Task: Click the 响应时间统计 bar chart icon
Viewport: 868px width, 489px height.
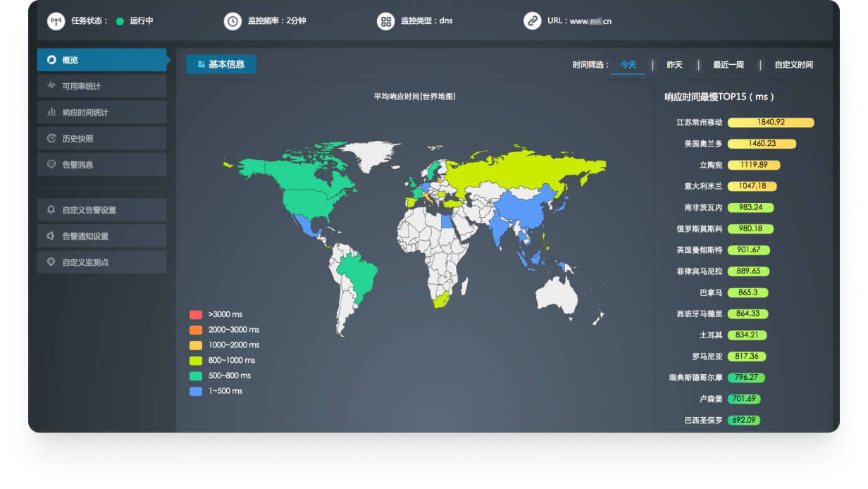Action: pos(51,112)
